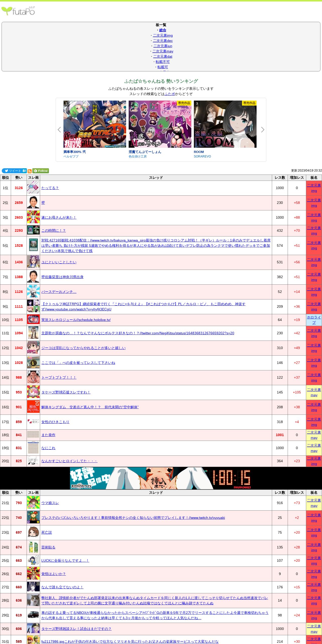Open thread 遂にお母さんが来た！

(x=59, y=217)
